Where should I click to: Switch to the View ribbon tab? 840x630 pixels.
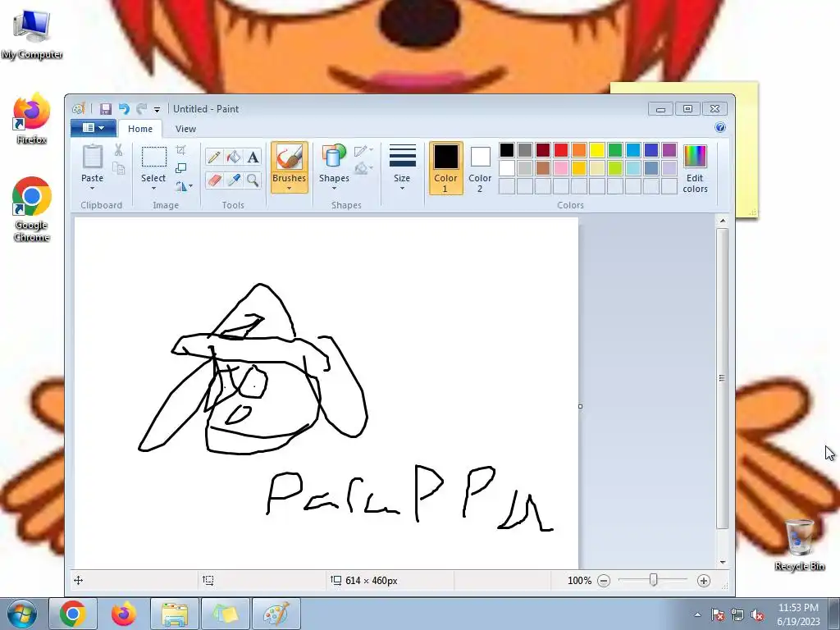point(185,129)
